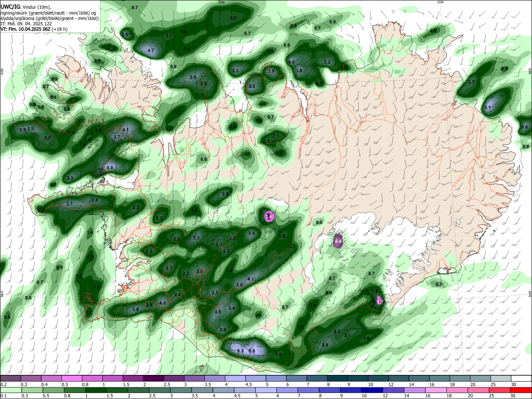Screen dimensions: 532x399
Task: Click the purple hatched 0.4 snowfall value
Action: pyautogui.click(x=338, y=241)
